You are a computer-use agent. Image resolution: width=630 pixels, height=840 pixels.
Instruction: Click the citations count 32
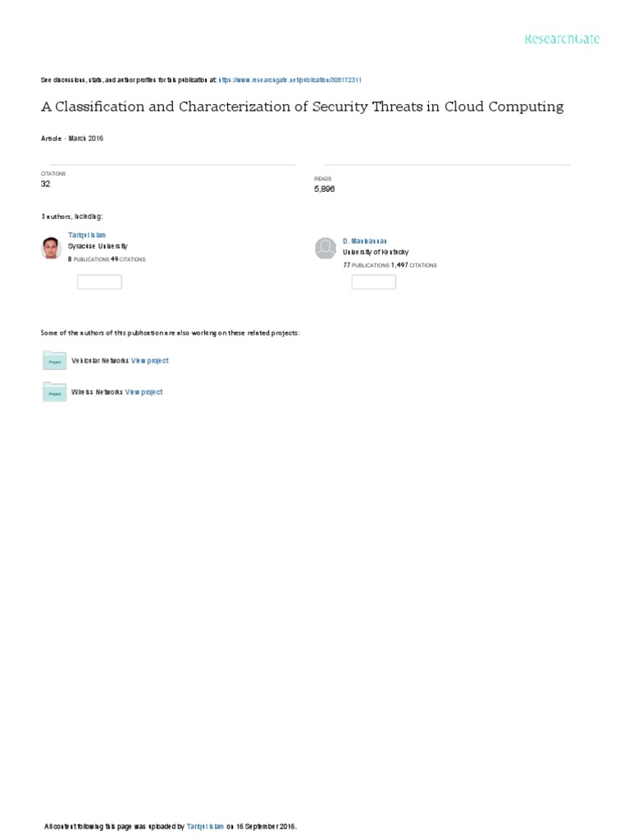point(45,185)
